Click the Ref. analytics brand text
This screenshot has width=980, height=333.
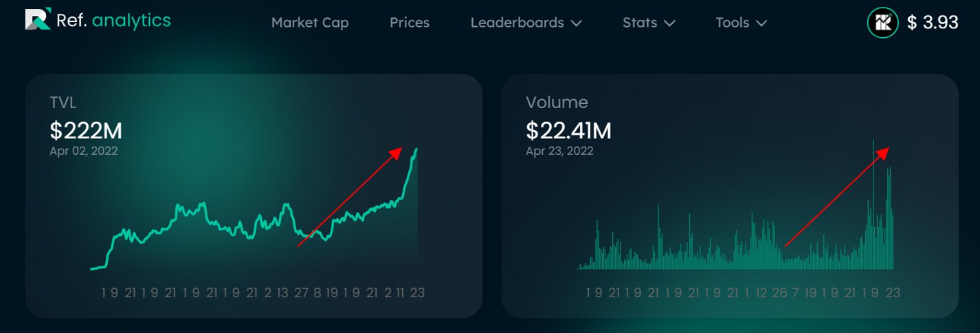pos(114,21)
